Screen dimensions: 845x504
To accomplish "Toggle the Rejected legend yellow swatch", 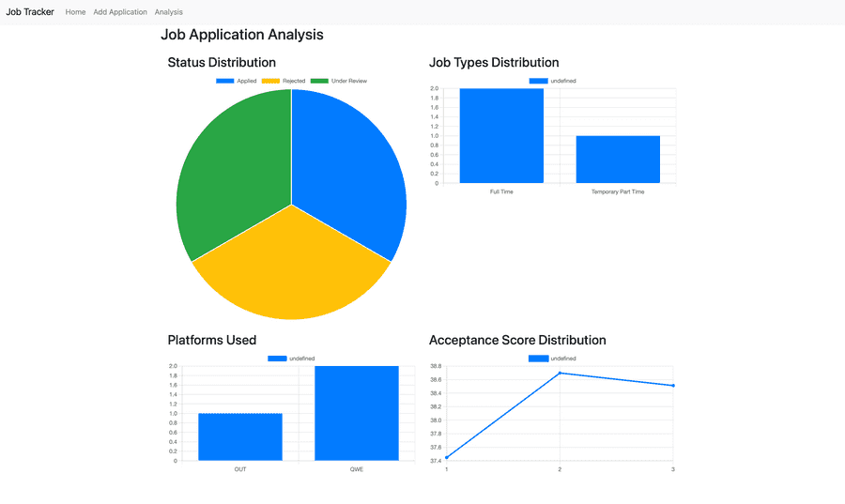I will tap(270, 81).
